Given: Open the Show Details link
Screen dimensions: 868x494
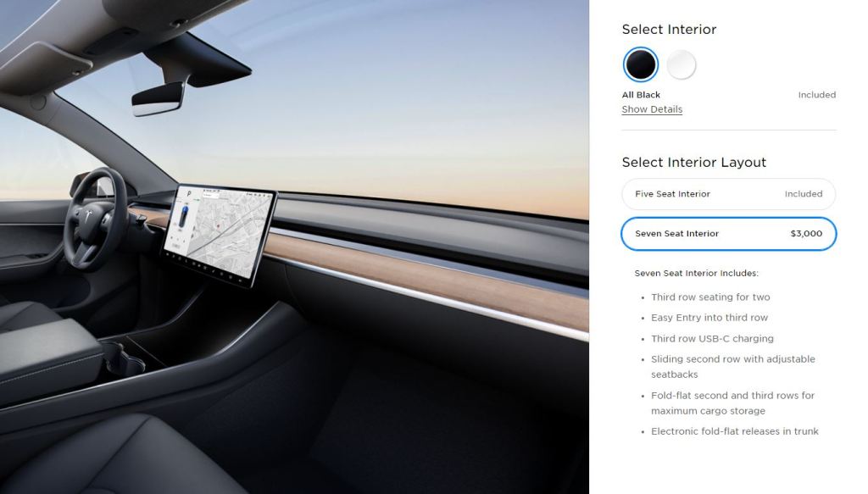Looking at the screenshot, I should (x=652, y=109).
